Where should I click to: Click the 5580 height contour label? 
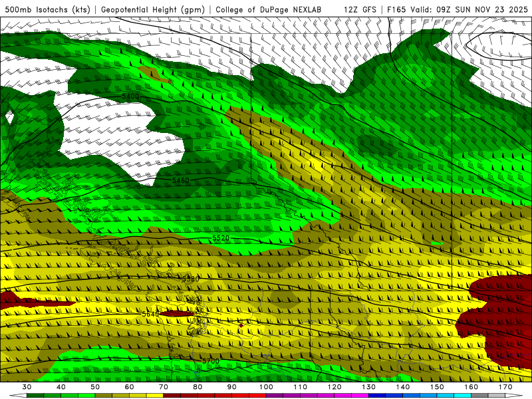pos(191,279)
